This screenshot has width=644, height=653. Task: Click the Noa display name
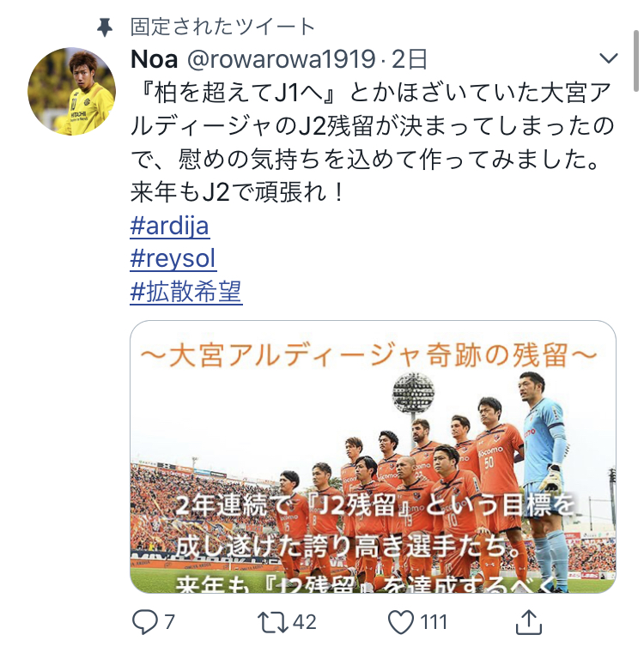click(x=155, y=59)
